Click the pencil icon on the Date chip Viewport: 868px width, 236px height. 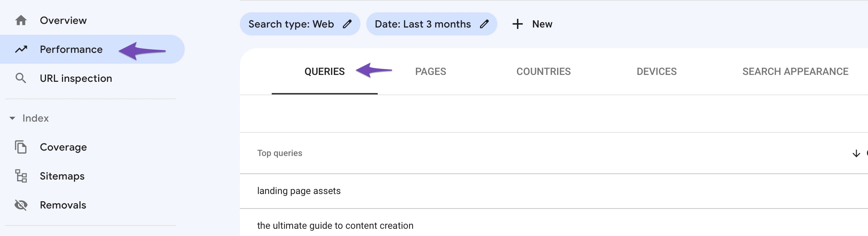point(485,24)
